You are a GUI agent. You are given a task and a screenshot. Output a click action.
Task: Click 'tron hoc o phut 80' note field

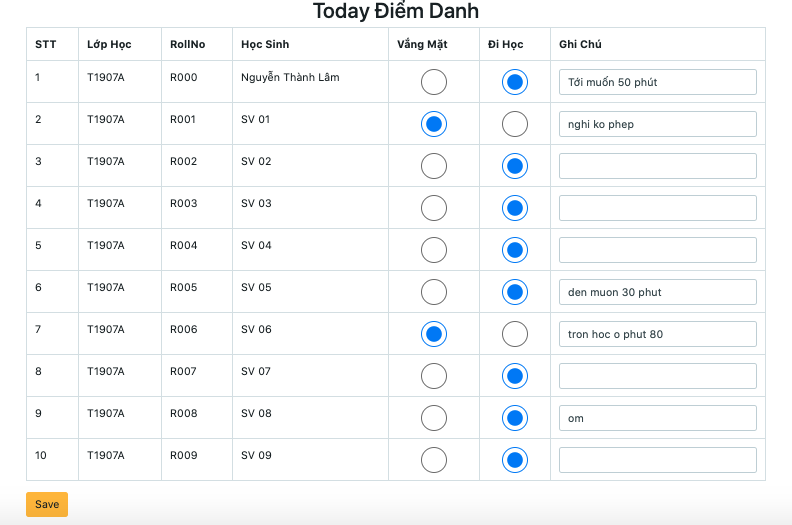coord(657,334)
